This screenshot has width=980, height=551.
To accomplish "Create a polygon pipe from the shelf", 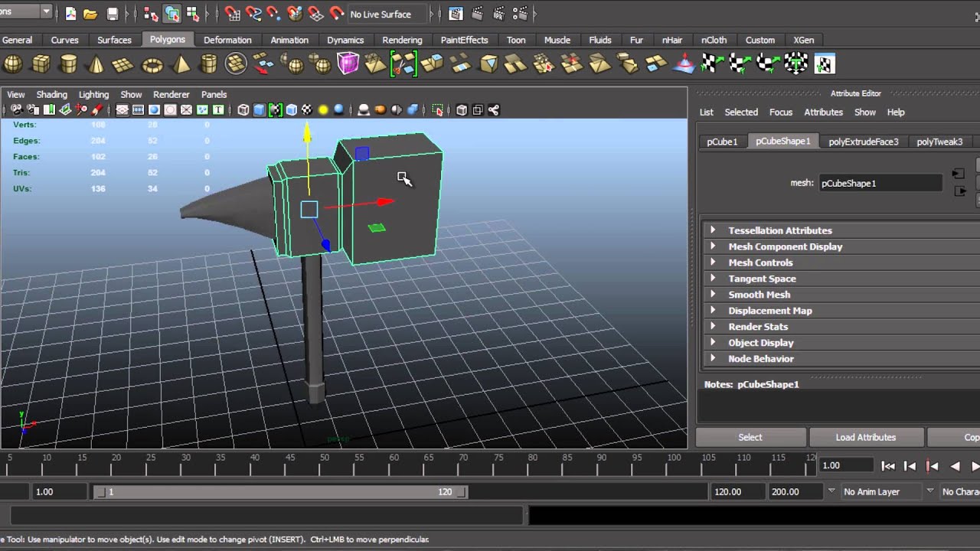I will coord(208,64).
